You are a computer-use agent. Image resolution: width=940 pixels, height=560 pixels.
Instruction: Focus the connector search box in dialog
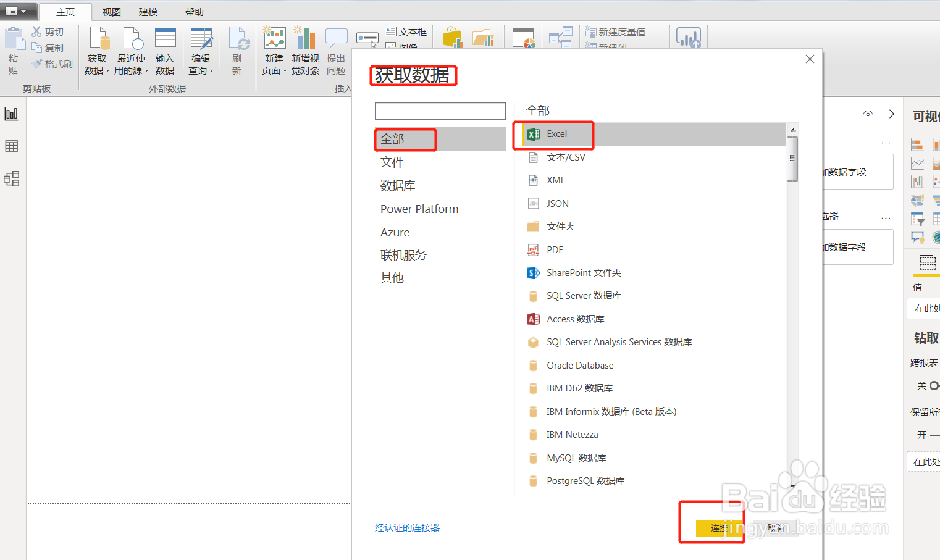coord(440,111)
